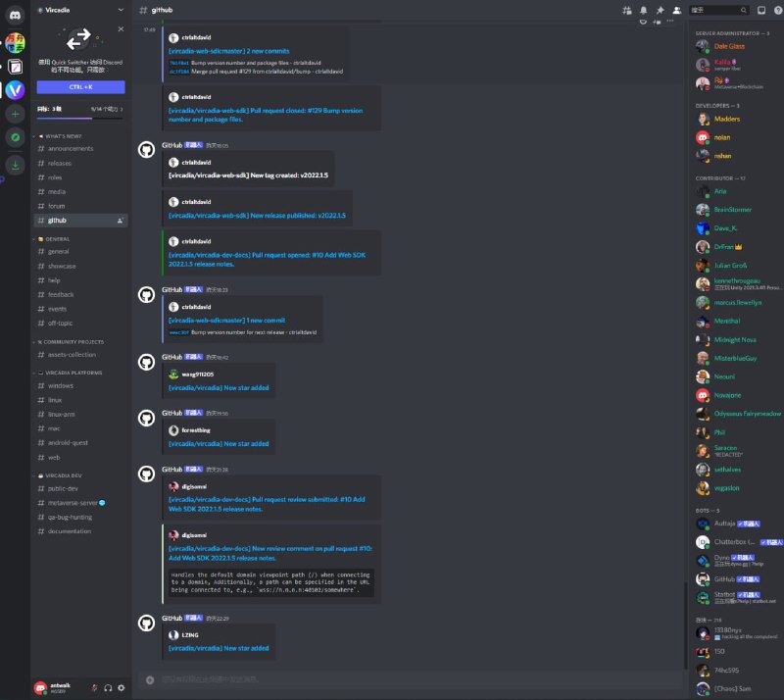Click the Add a Server plus icon

coord(15,114)
